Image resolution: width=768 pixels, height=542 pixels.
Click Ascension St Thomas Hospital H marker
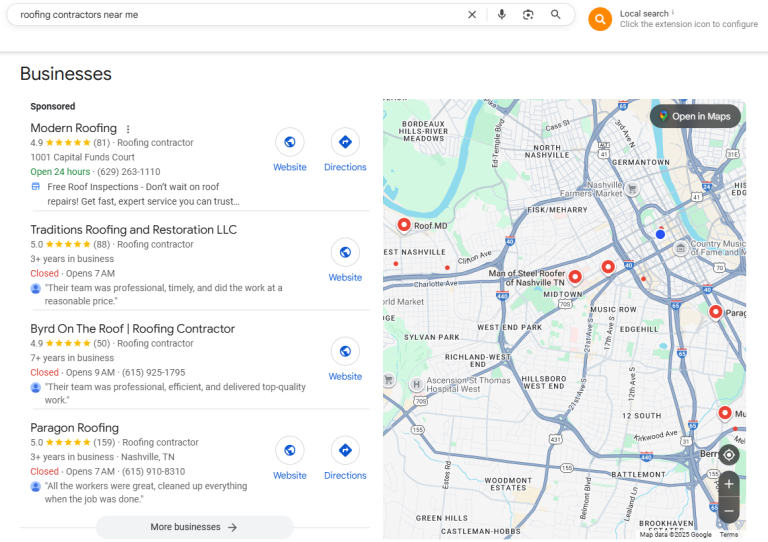[x=416, y=384]
